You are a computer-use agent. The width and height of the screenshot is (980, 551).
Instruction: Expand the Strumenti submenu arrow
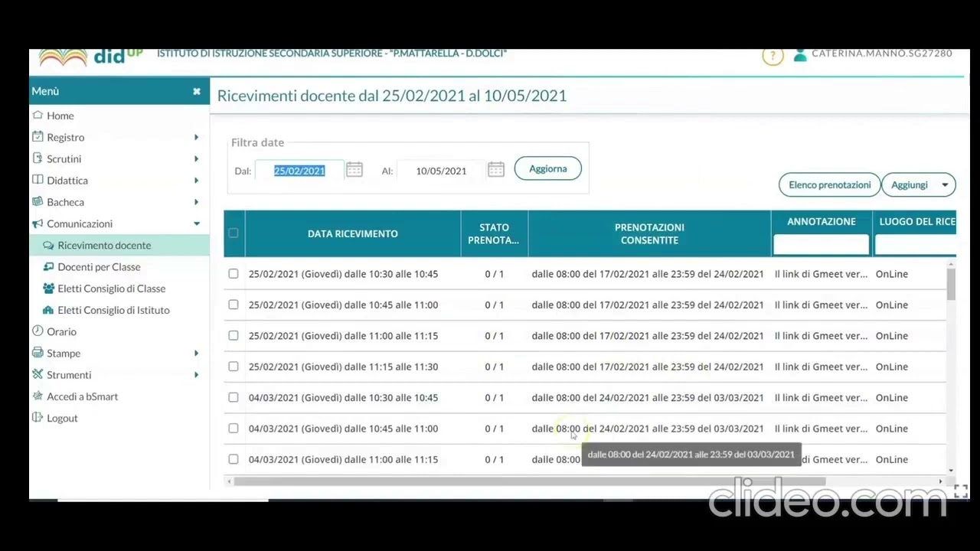[196, 374]
